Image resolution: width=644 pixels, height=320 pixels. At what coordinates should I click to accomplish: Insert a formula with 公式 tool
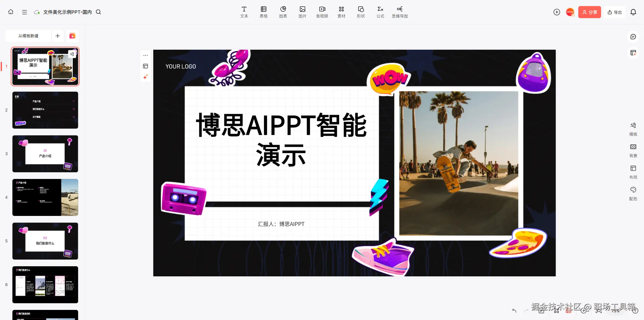[380, 12]
